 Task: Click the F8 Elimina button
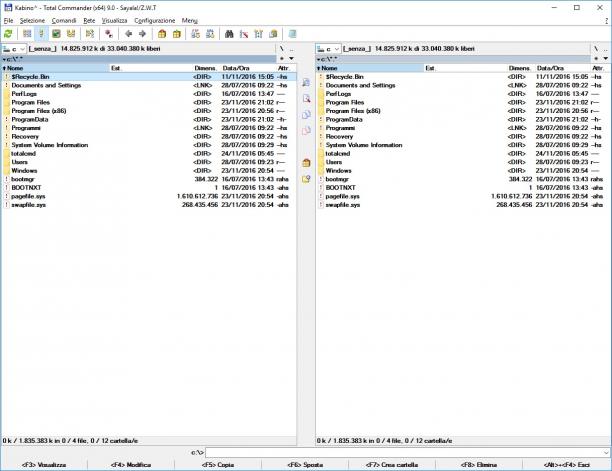tap(479, 465)
